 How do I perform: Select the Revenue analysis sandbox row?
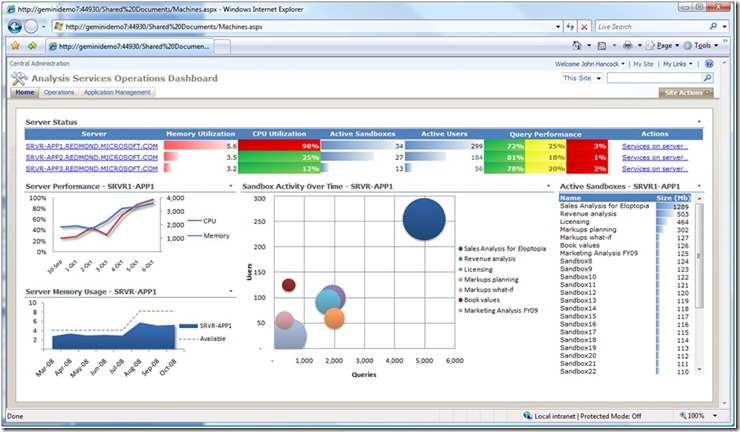pos(625,214)
